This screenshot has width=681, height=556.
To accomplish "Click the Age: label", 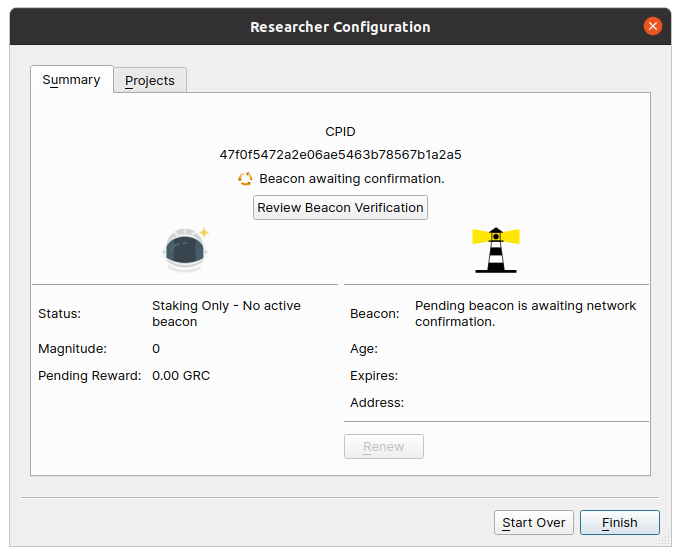I will 364,349.
